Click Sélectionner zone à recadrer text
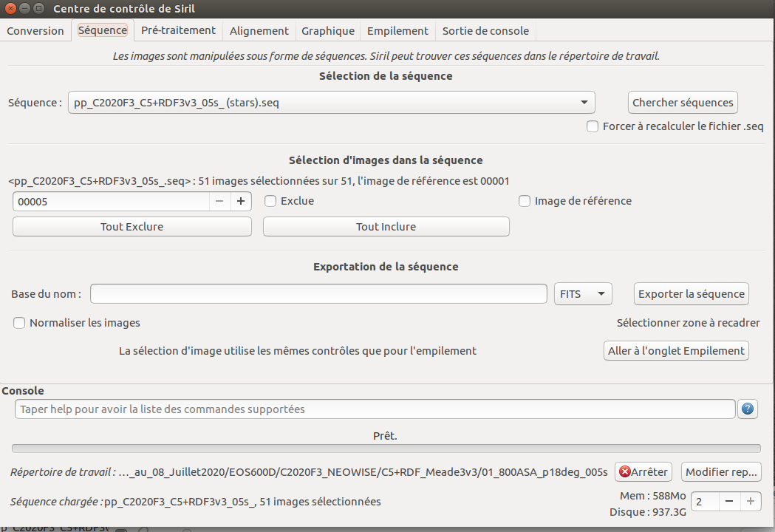 [x=688, y=323]
